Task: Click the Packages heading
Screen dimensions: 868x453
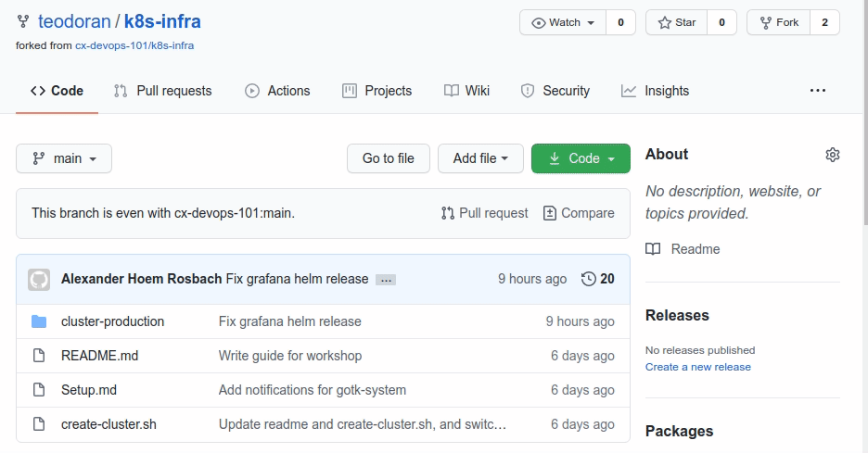Action: [679, 431]
